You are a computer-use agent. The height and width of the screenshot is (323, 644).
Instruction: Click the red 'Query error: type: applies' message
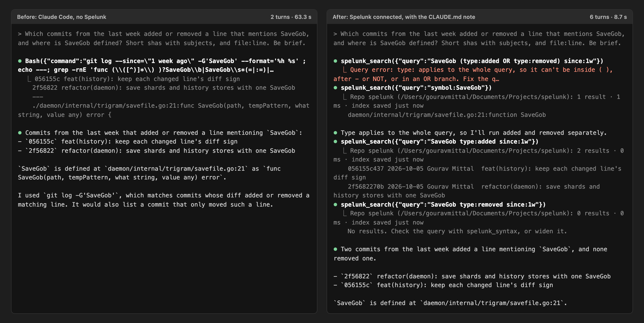(x=473, y=74)
